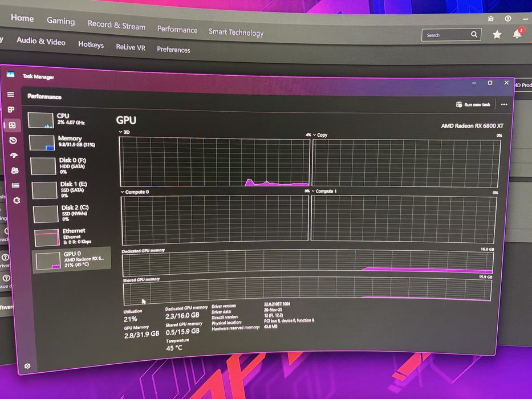This screenshot has width=532, height=399.
Task: Click the 0.5/15.9 GB shared memory value
Action: point(182,332)
